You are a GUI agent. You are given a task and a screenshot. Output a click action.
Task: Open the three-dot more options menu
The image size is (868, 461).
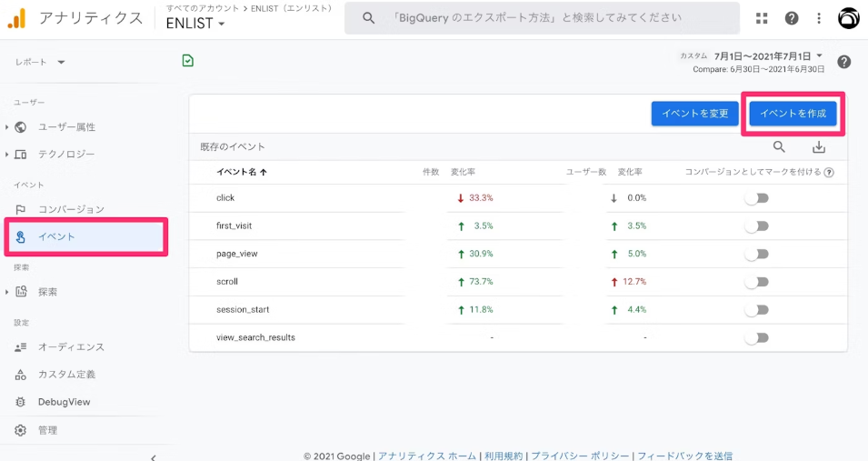(819, 18)
